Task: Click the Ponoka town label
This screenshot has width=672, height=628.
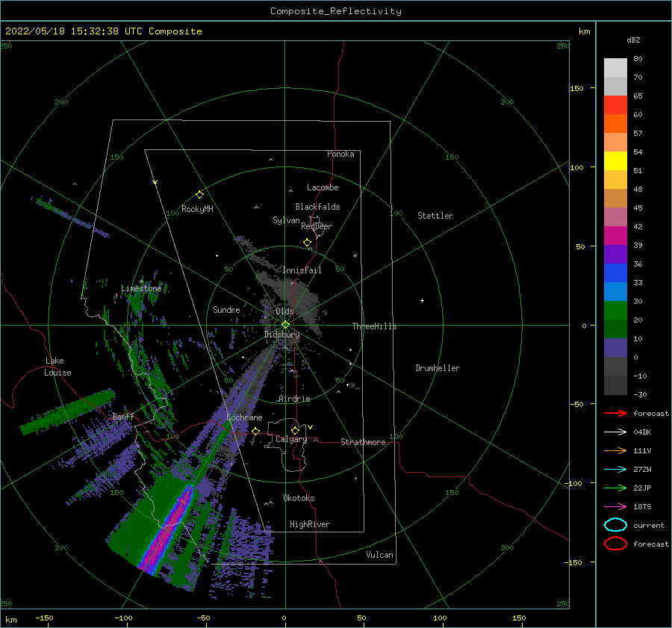Action: [x=340, y=154]
